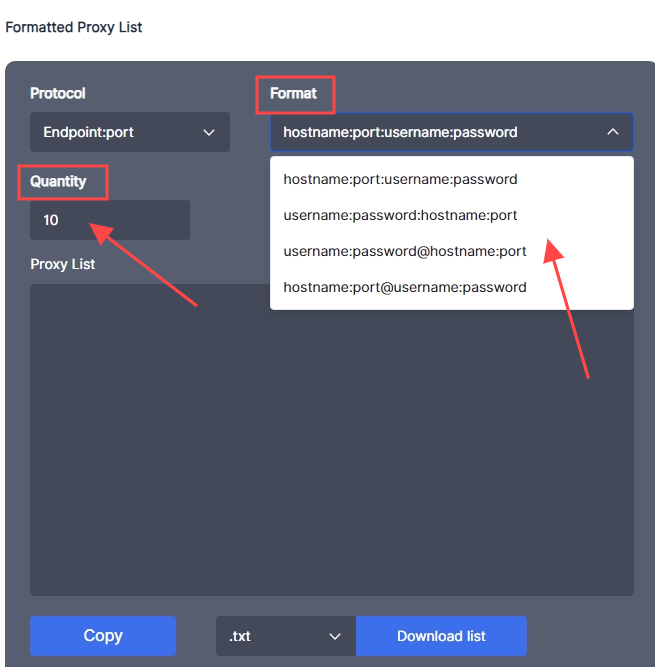Click the Format field label

(x=293, y=93)
